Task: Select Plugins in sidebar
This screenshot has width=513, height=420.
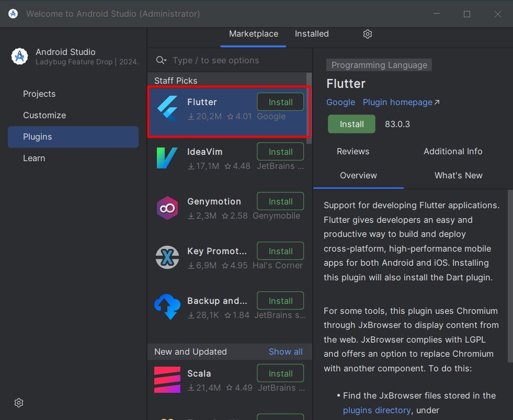Action: click(x=73, y=137)
